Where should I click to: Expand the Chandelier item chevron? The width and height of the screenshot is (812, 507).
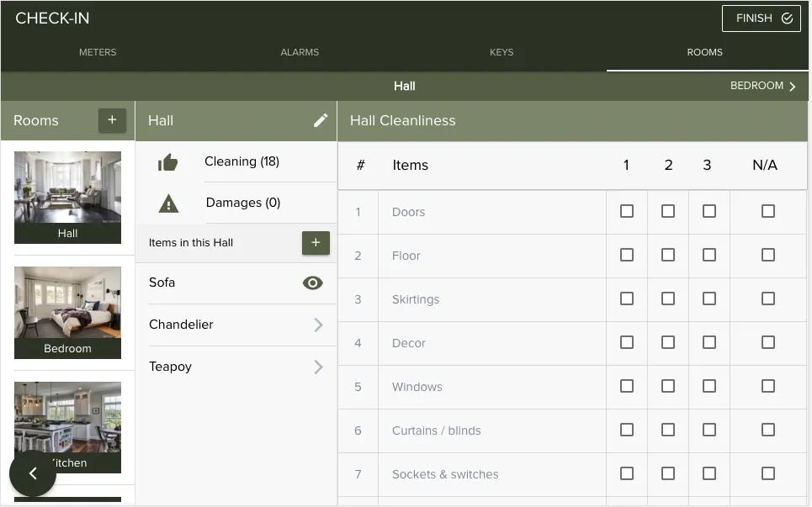[318, 325]
